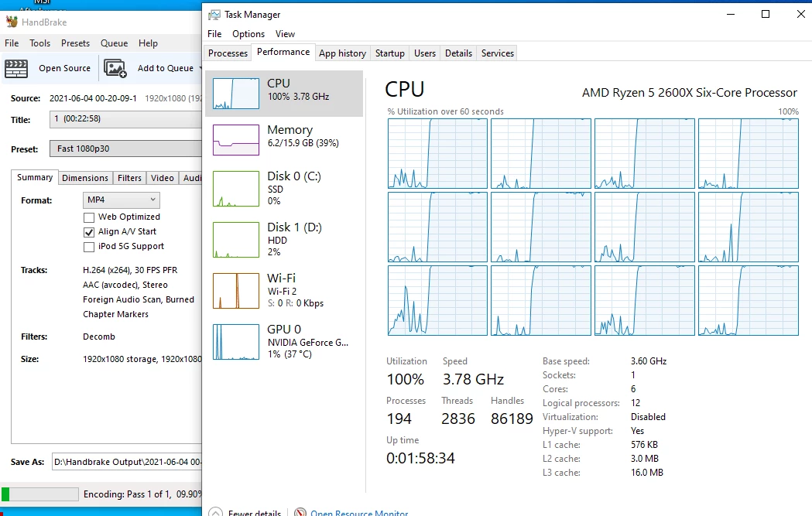812x516 pixels.
Task: Click the H.264 (x264), 30 FPS PFR track text
Action: pyautogui.click(x=130, y=270)
